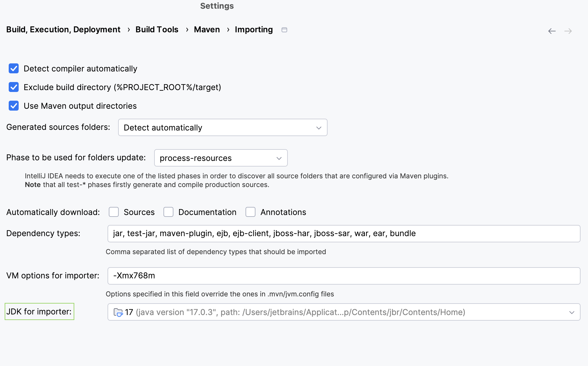Enable automatic download of Documentation
The image size is (588, 366).
(x=168, y=212)
